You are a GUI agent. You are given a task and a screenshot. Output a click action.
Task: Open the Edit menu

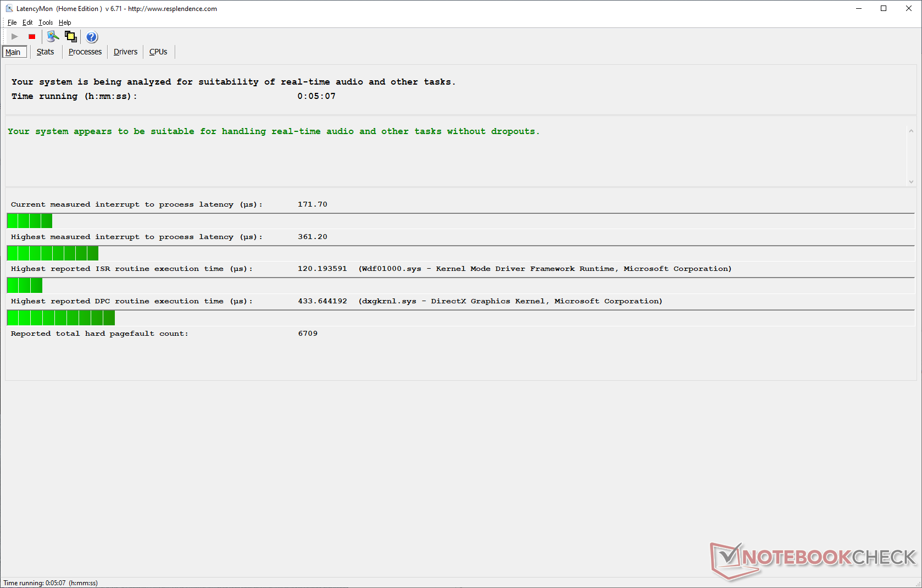[x=27, y=23]
